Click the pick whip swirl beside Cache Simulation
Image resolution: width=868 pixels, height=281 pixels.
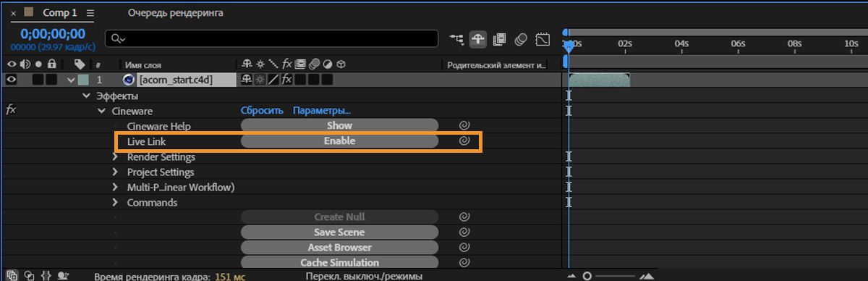point(465,262)
